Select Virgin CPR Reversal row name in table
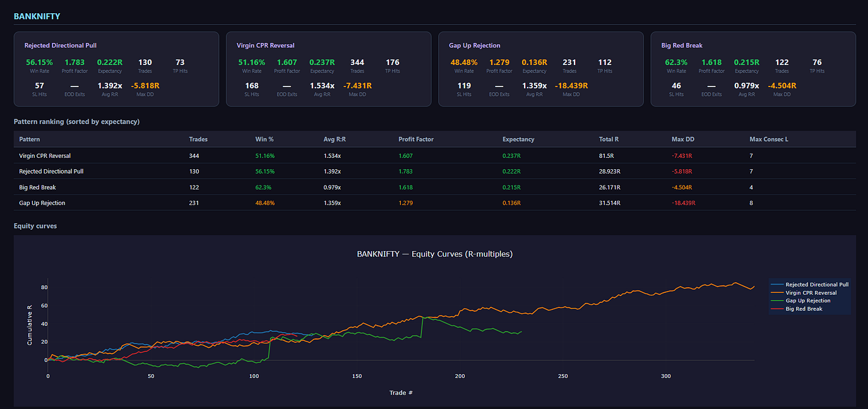Viewport: 868px width, 409px height. (44, 155)
